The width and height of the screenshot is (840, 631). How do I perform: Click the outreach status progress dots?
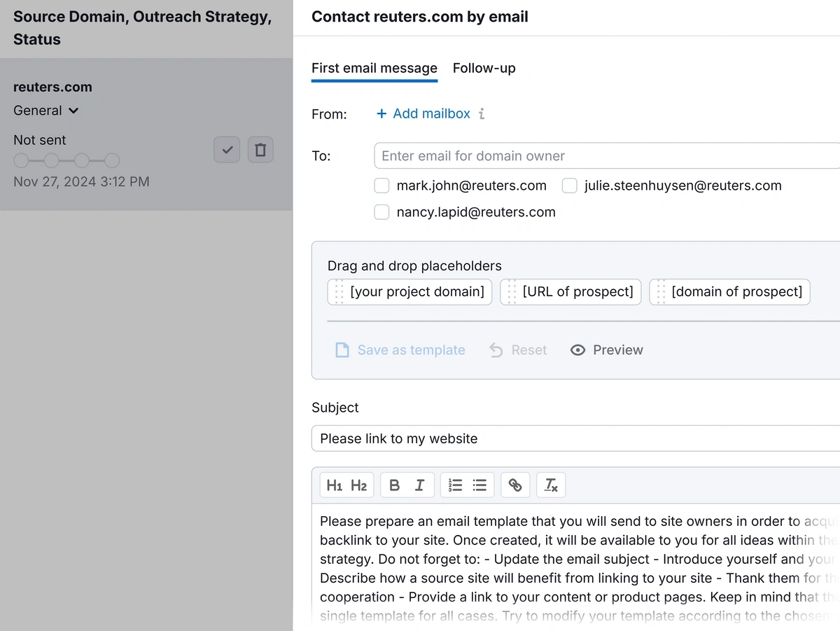pos(66,160)
